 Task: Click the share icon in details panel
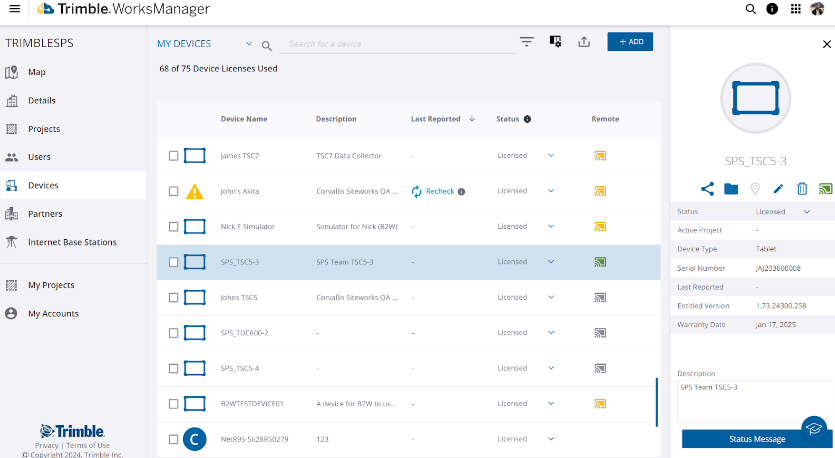point(707,189)
